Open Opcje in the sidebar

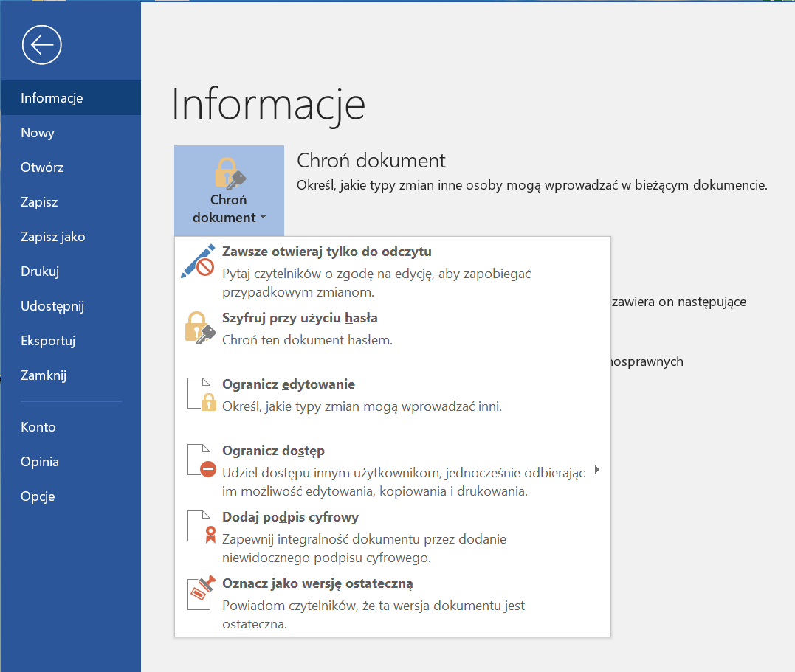tap(70, 496)
